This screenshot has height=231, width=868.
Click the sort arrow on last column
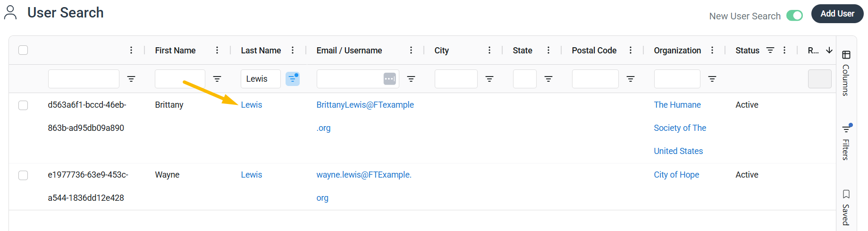[829, 50]
